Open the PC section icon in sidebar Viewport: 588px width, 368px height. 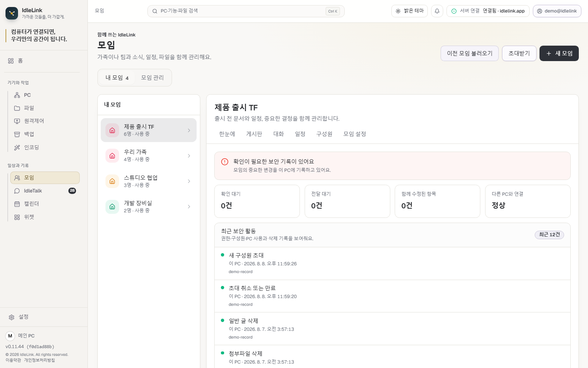pos(17,95)
